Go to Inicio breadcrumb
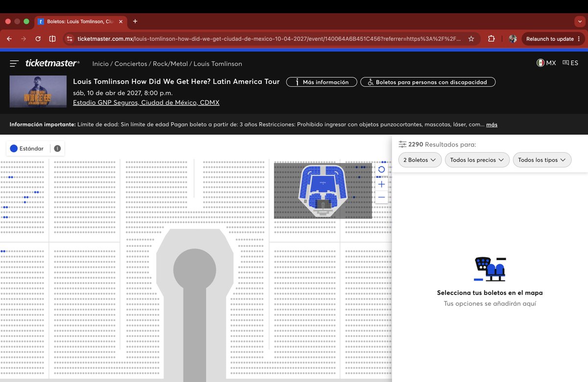 [100, 64]
